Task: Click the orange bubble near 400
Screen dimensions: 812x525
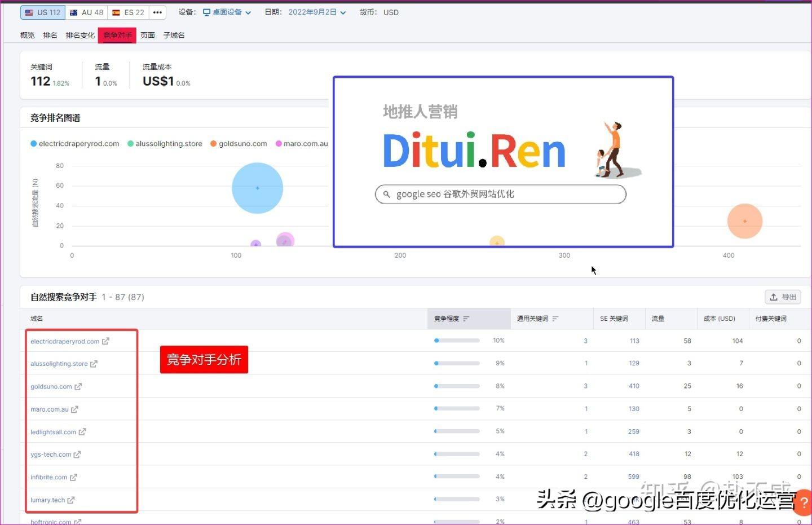Action: (x=745, y=221)
